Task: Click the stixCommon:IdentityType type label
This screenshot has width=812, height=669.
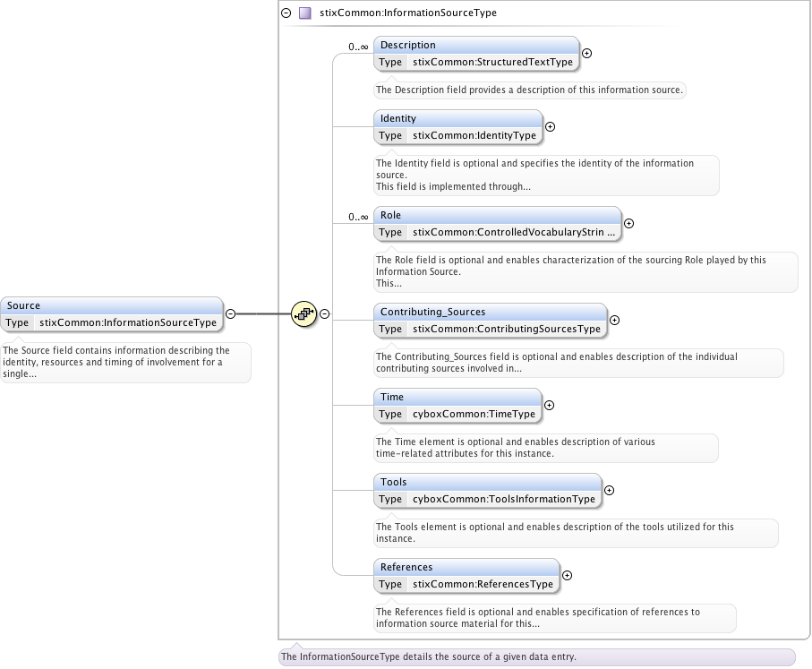Action: [x=474, y=136]
